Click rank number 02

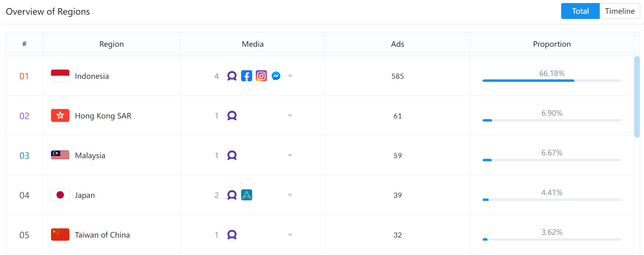[x=24, y=116]
